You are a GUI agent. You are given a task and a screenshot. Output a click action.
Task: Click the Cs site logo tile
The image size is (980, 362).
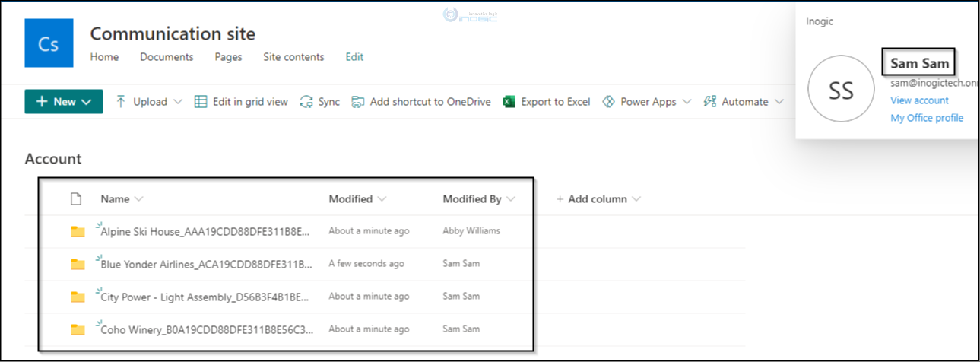[x=48, y=43]
